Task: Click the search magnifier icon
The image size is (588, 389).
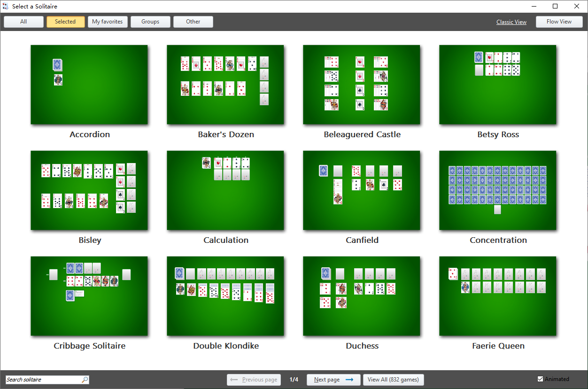Action: coord(85,379)
